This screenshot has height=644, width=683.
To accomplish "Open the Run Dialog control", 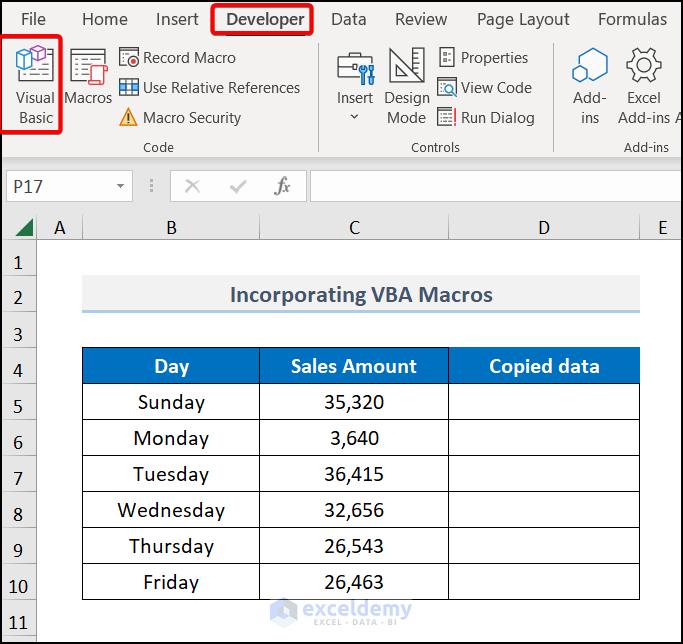I will [485, 118].
